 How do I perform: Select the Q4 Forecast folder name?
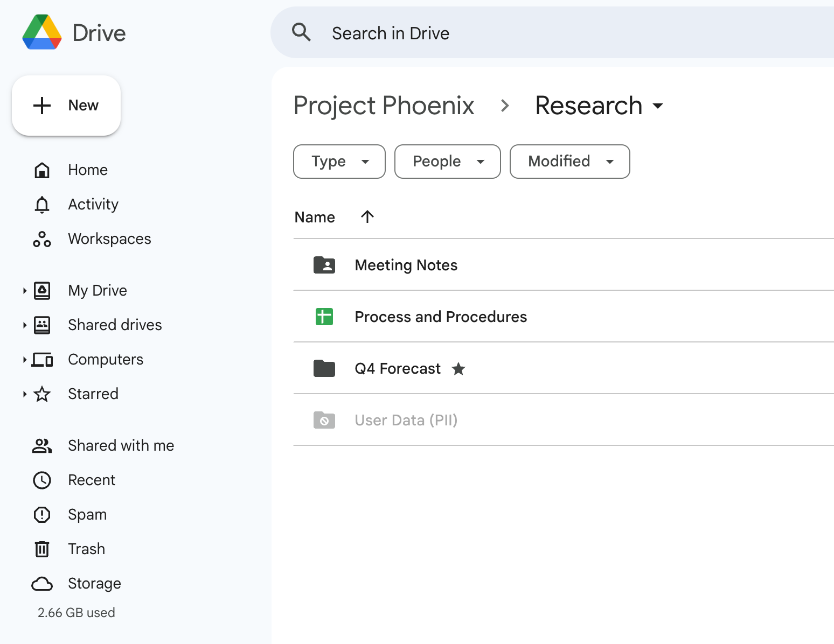pyautogui.click(x=398, y=368)
